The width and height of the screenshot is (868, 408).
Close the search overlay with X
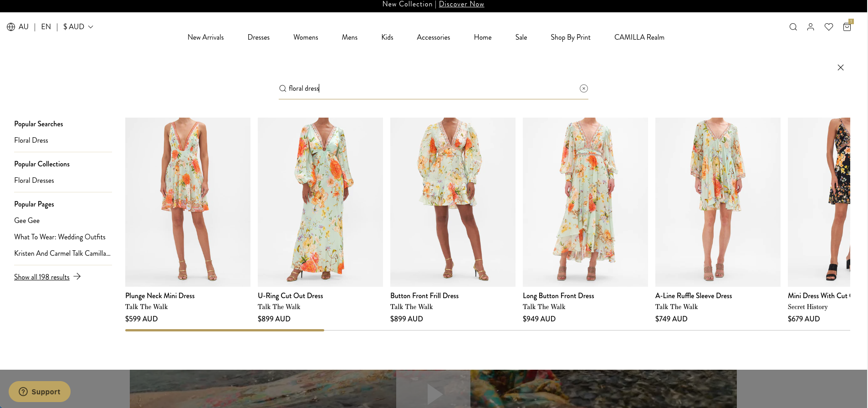(841, 67)
